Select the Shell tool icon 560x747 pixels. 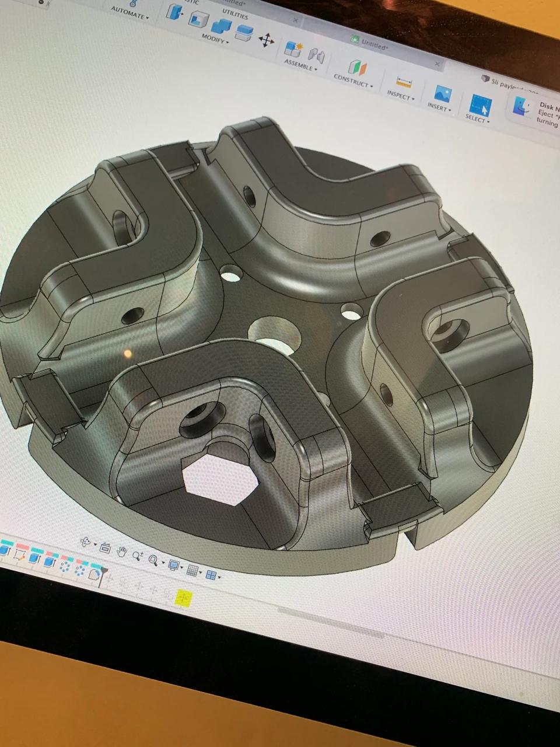[x=198, y=19]
